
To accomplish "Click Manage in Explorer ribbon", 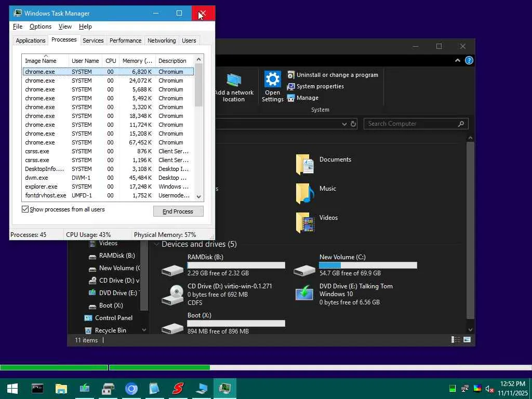I will pos(303,98).
